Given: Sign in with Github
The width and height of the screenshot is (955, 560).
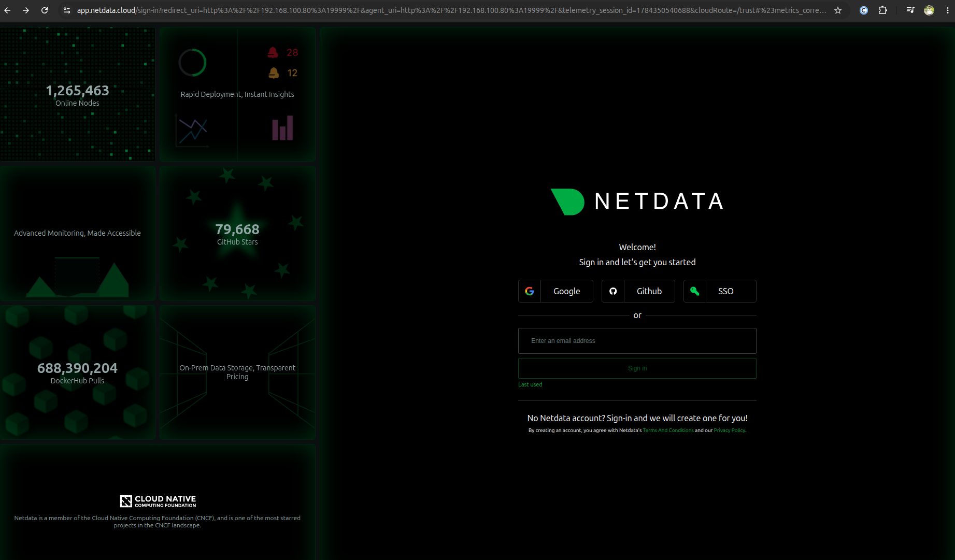Looking at the screenshot, I should 638,291.
